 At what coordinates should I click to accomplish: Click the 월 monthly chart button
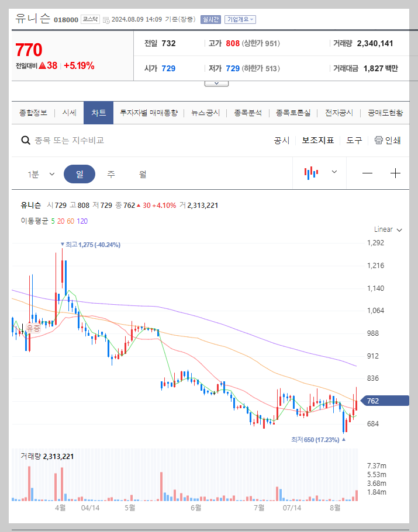[x=142, y=173]
